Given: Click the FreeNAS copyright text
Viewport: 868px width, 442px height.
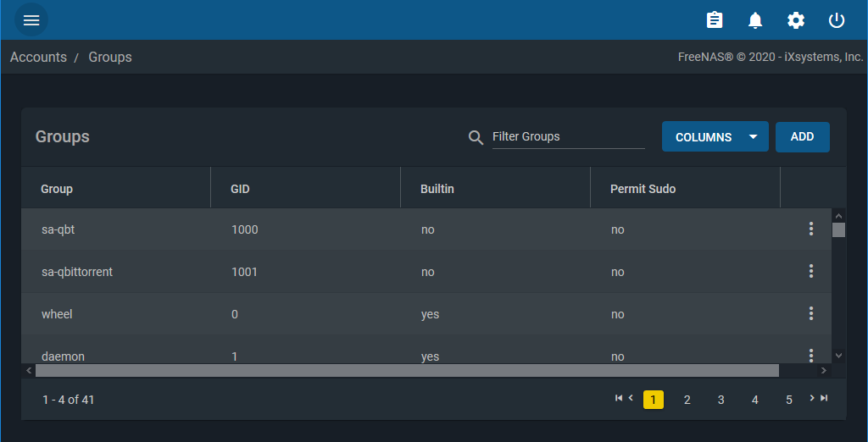Looking at the screenshot, I should (x=771, y=57).
